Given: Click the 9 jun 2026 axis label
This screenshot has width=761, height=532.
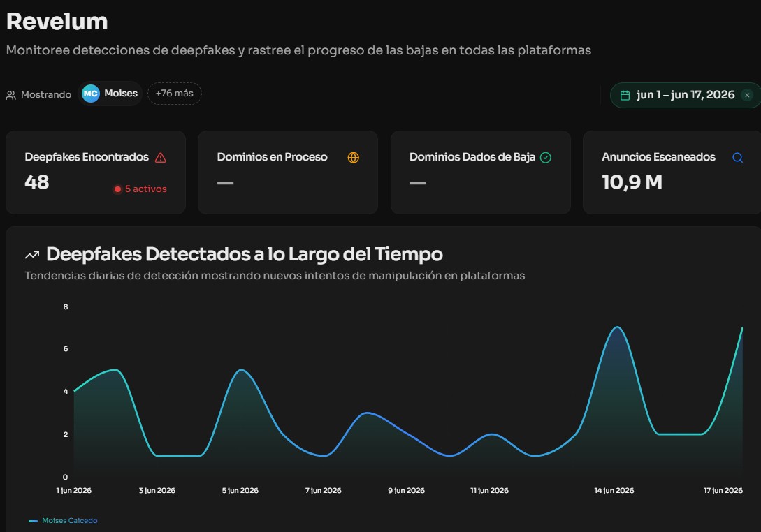Looking at the screenshot, I should [x=406, y=490].
